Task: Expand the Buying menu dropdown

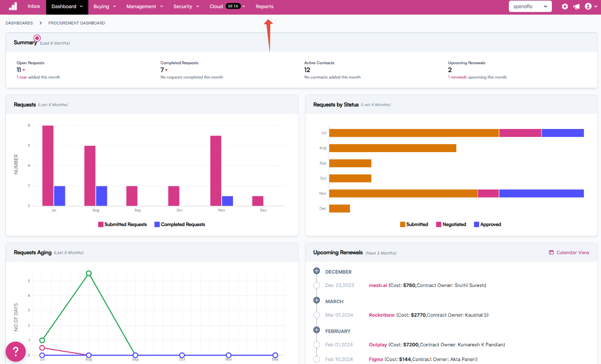Action: click(x=105, y=6)
